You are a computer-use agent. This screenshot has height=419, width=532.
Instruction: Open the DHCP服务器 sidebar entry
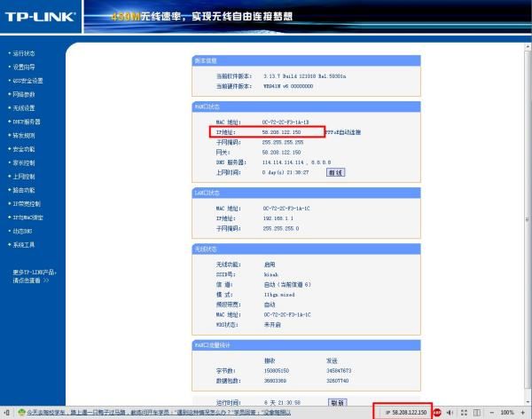coord(27,122)
